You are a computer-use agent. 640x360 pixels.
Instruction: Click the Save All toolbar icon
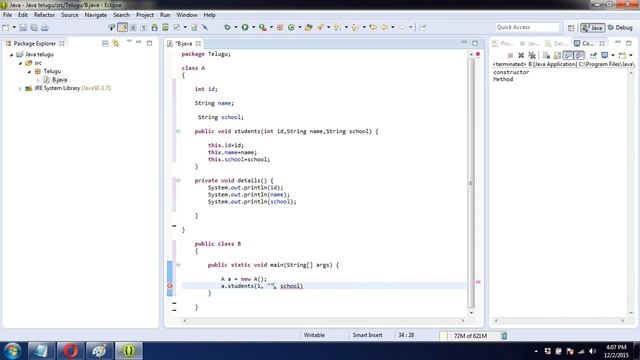coord(34,27)
